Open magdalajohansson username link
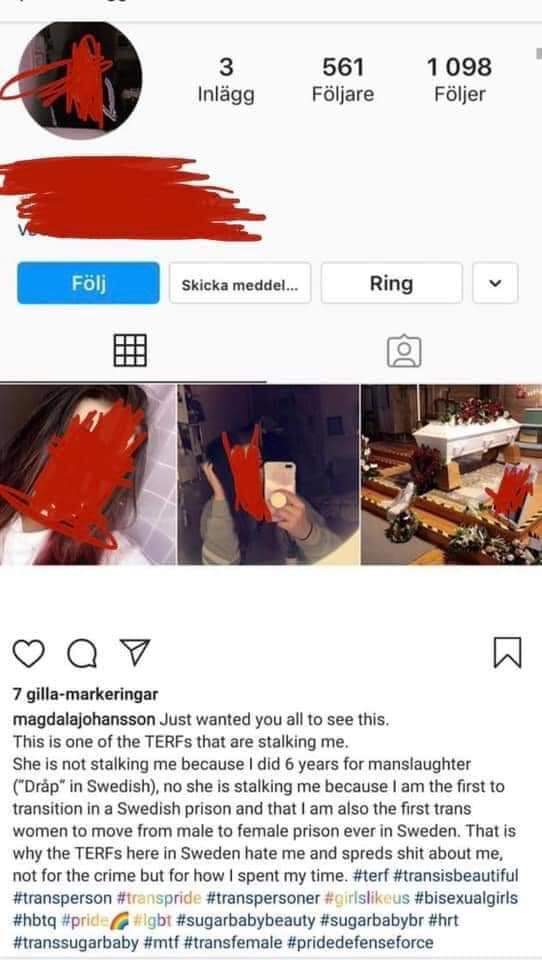 click(85, 719)
